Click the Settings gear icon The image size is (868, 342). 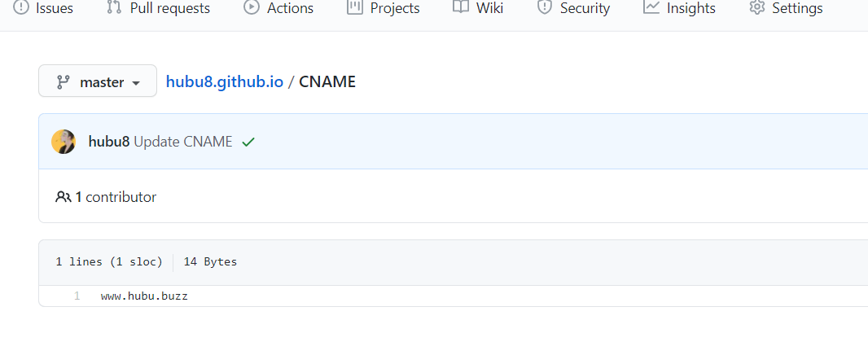[756, 7]
